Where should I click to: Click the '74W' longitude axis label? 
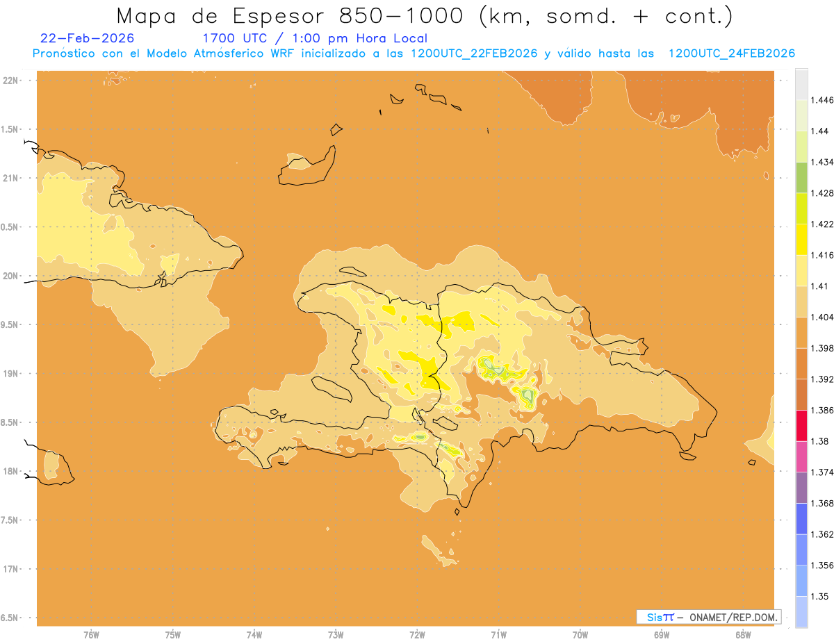pyautogui.click(x=254, y=635)
